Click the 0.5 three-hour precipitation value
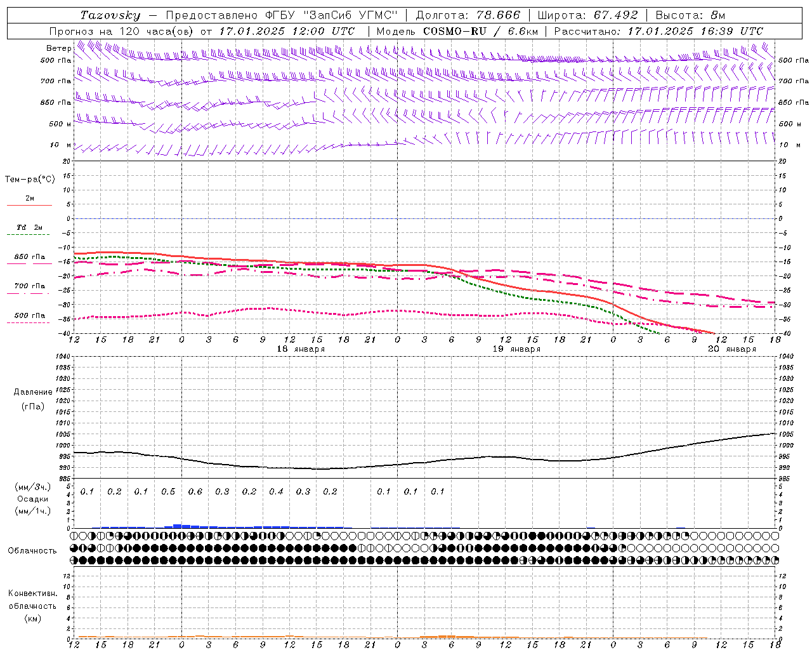The height and width of the screenshot is (650, 812). tap(168, 492)
